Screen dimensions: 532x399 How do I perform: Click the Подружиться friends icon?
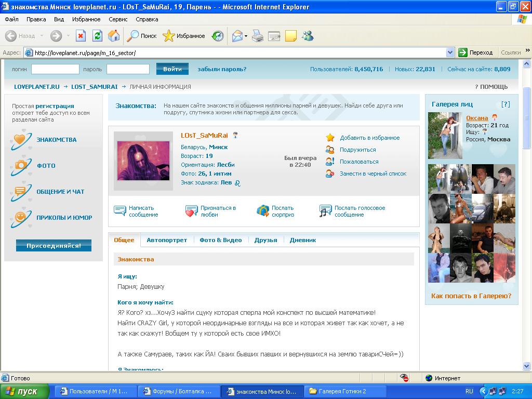(330, 150)
